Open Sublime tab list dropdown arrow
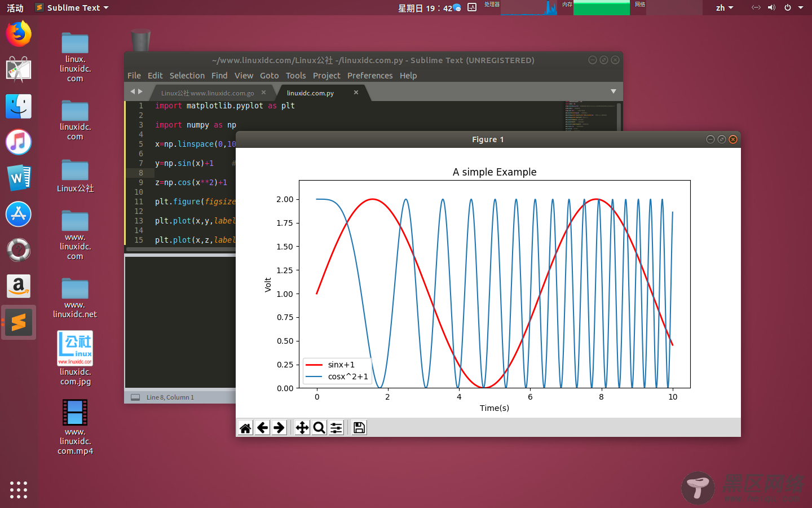 (x=614, y=91)
